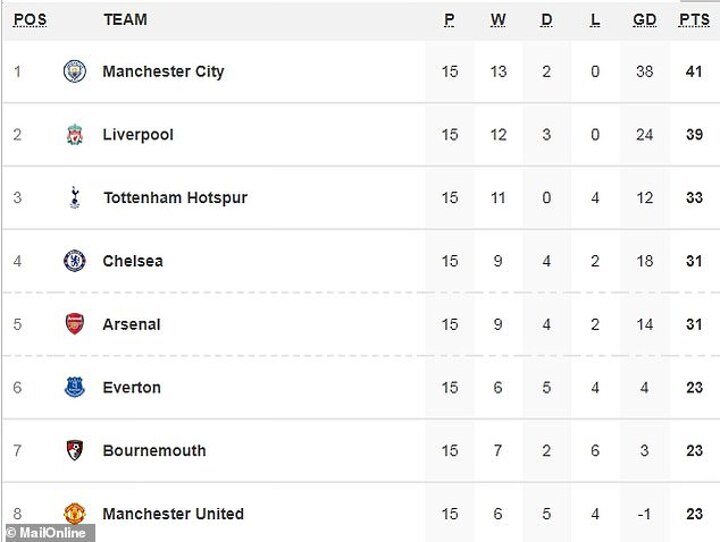
Task: Click the Tottenham Hotspur crest icon
Action: pyautogui.click(x=75, y=198)
